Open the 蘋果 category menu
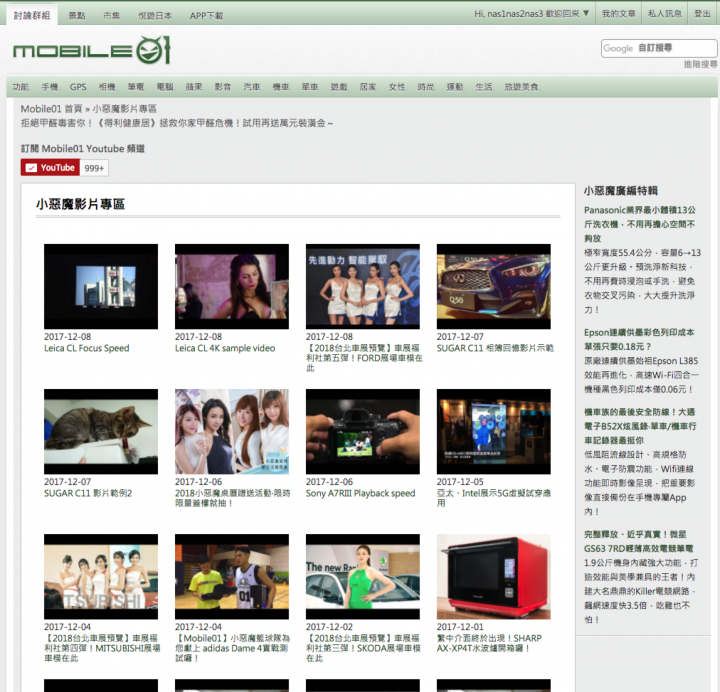The image size is (720, 692). pyautogui.click(x=194, y=87)
